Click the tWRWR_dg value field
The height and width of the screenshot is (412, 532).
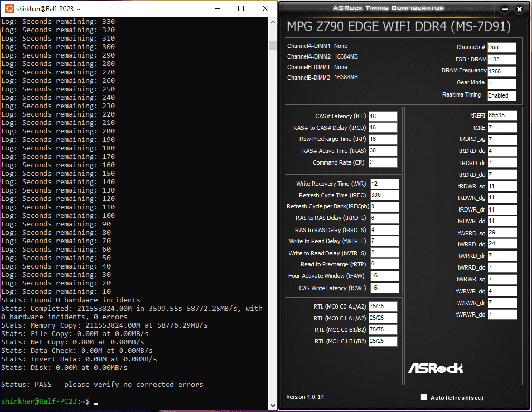(502, 291)
